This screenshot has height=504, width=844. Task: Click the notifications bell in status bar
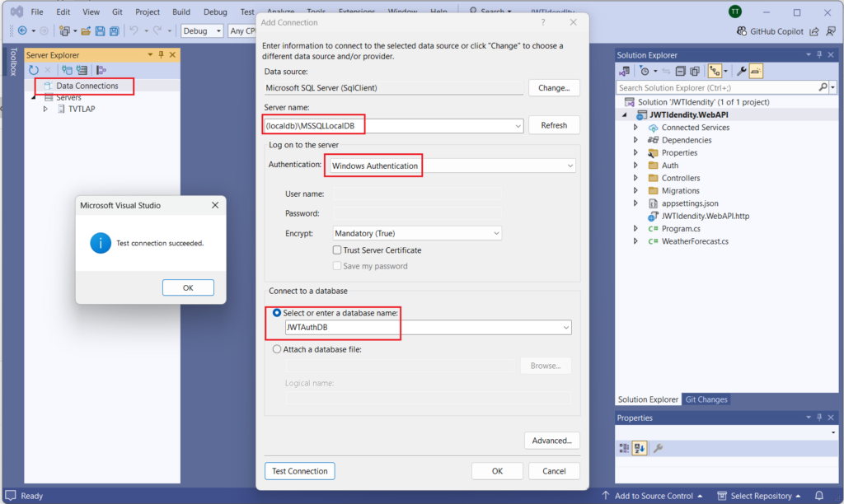coord(819,496)
